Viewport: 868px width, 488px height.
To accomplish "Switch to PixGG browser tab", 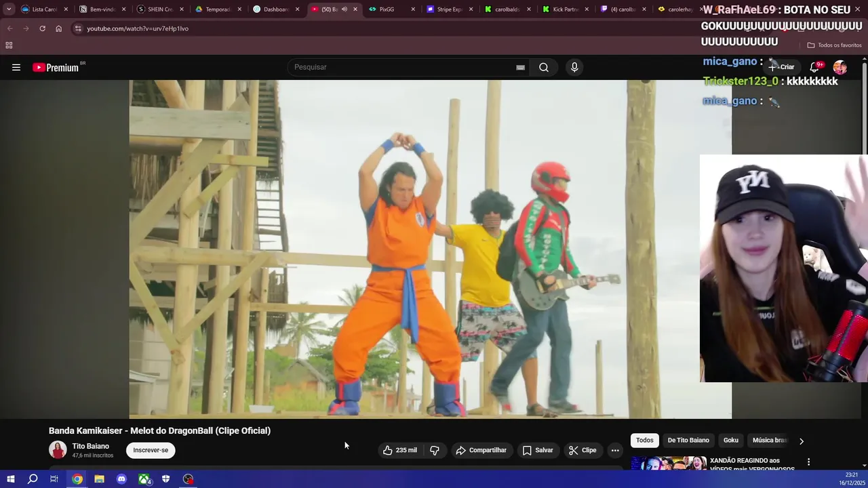I will (391, 9).
